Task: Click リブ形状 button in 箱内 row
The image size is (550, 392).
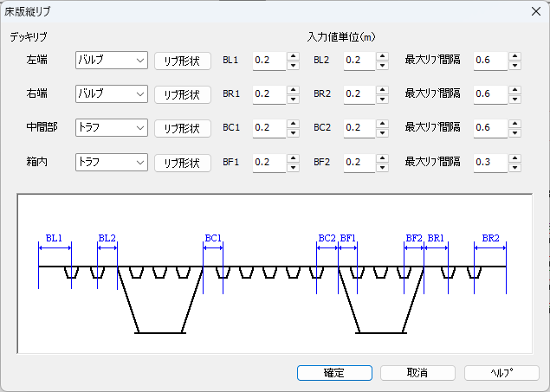Action: (x=183, y=163)
